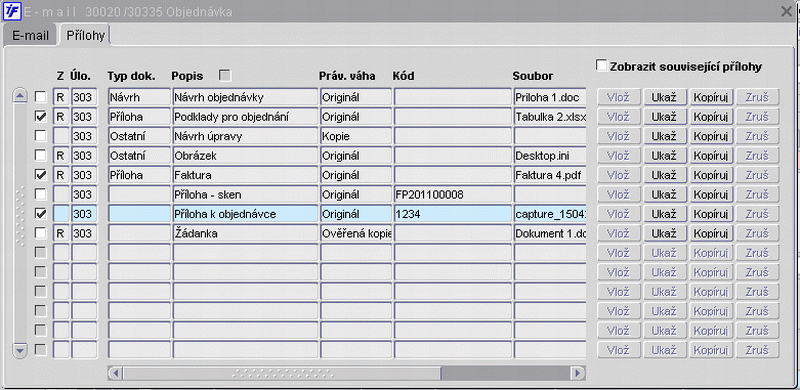
Task: Click Kopíruj for Příloha - sken row
Action: click(712, 194)
